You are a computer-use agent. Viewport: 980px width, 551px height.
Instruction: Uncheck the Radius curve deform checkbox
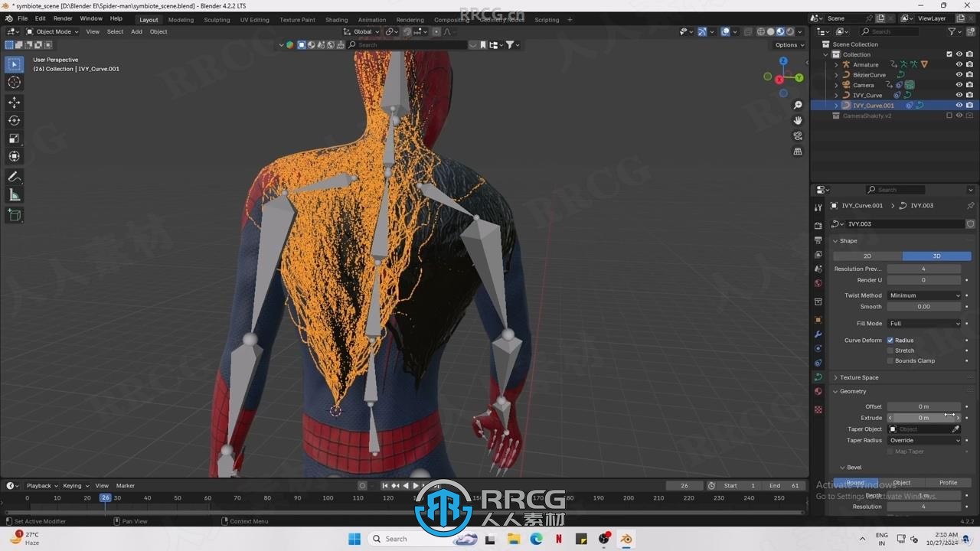(x=890, y=341)
